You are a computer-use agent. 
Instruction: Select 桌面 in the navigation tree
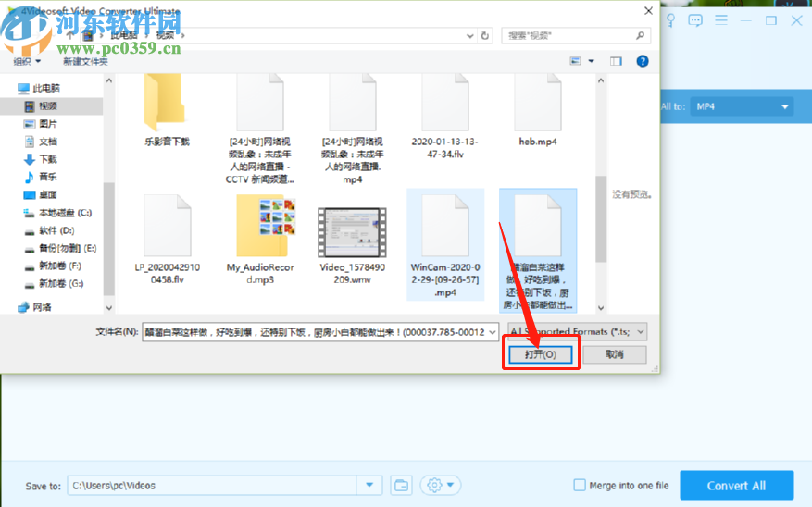41,194
